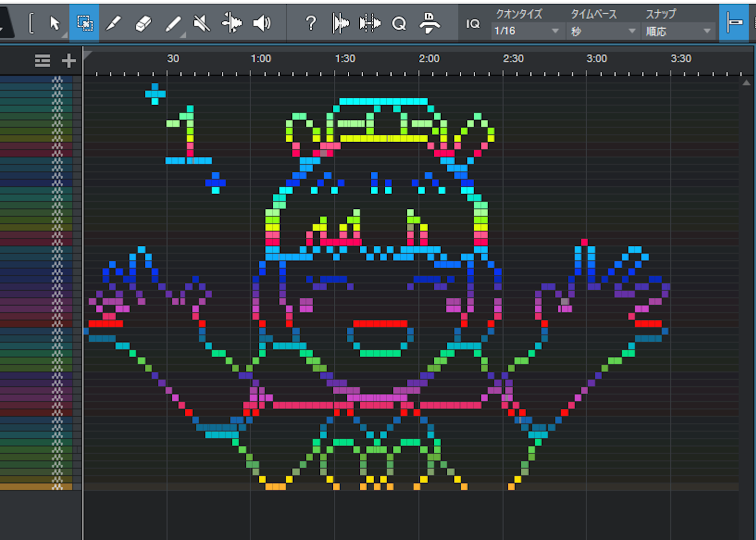Select the Bend tool
The image size is (756, 540).
coord(232,23)
